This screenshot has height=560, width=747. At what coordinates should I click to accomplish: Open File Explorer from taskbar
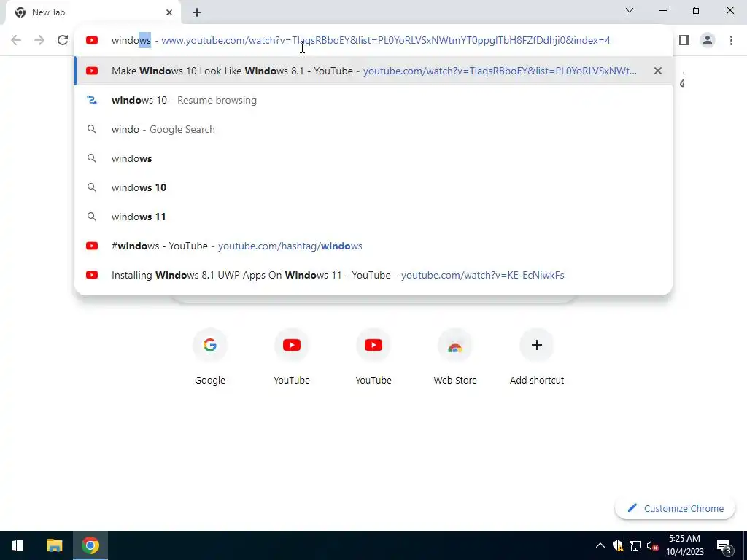coord(54,545)
